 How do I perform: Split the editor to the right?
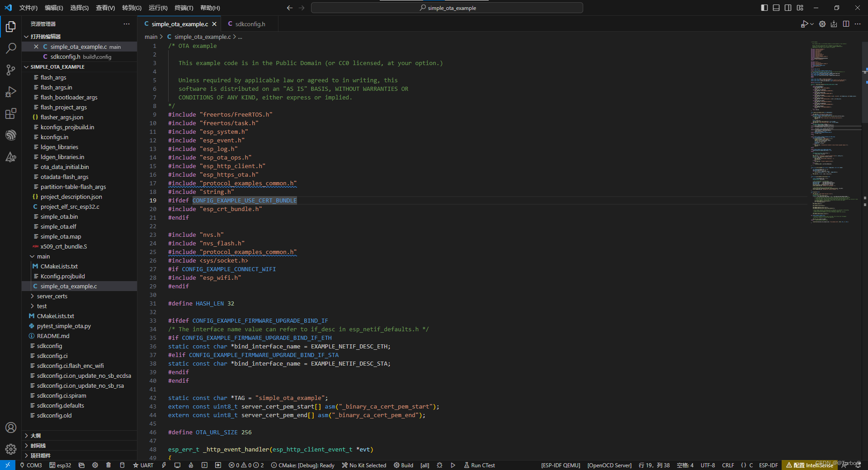846,24
